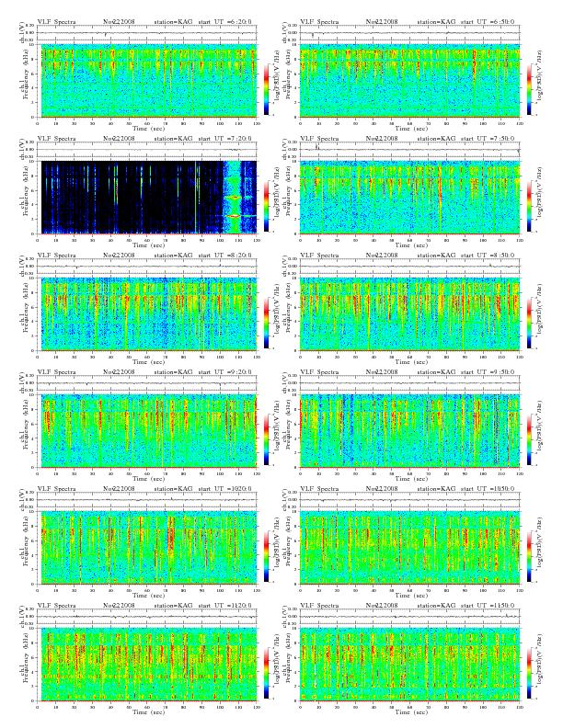The image size is (563, 728).
Task: Click 'Time (sec)' label under the 6:20:0 plot
Action: click(149, 129)
